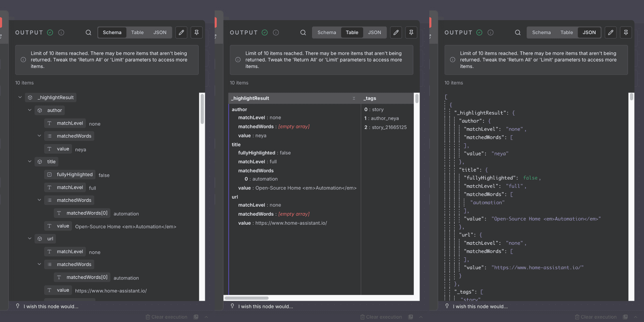Click search icon in left output panel
This screenshot has width=644, height=322.
pos(88,32)
